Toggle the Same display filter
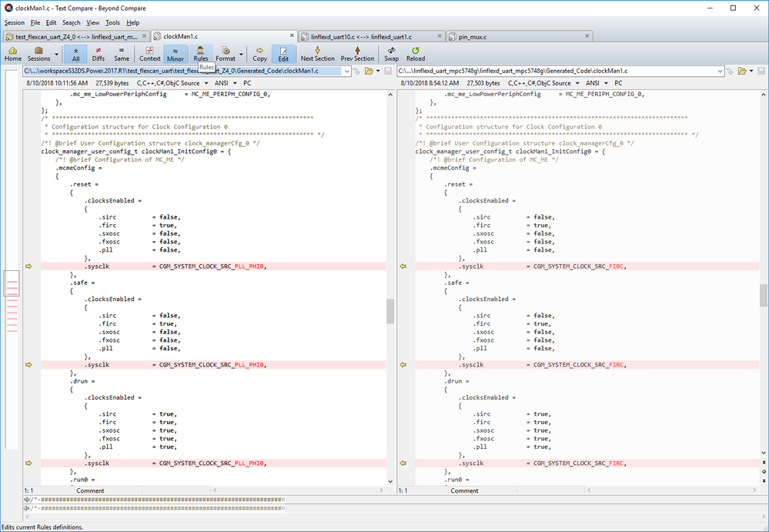This screenshot has width=769, height=532. pos(122,54)
